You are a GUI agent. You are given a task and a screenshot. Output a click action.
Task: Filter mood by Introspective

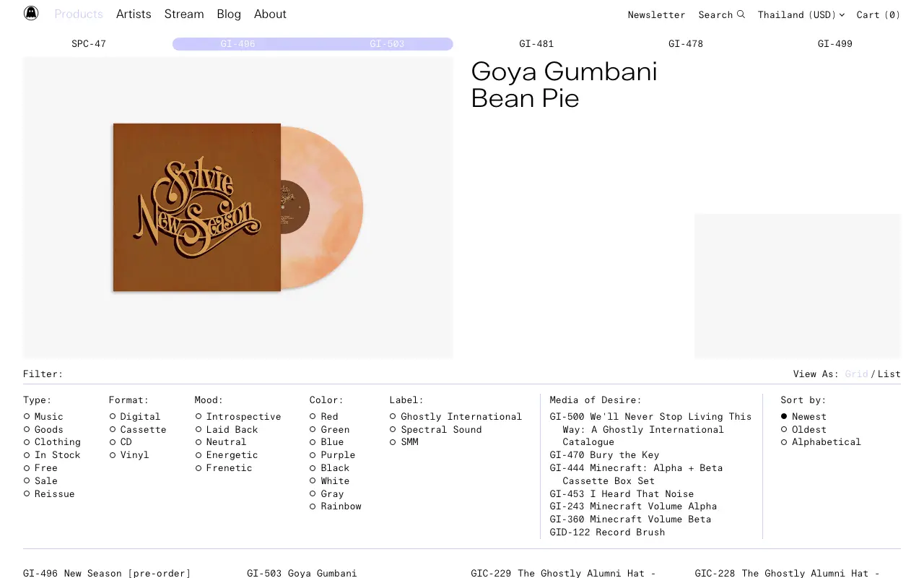(238, 417)
